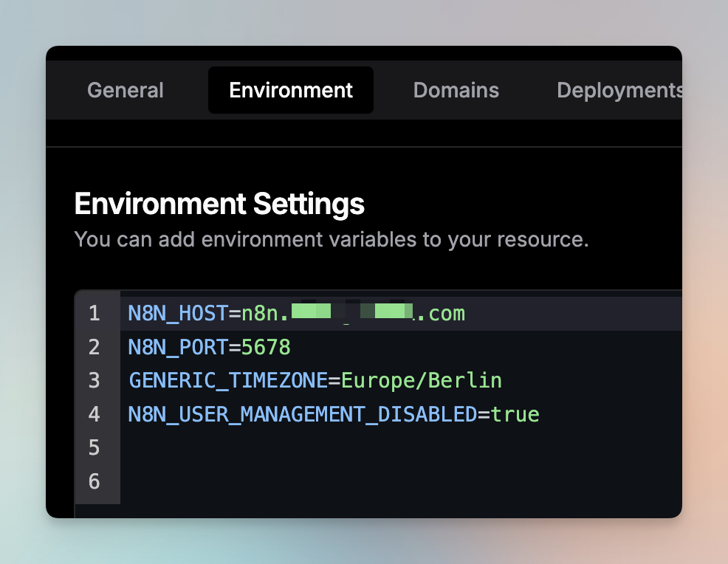Screen dimensions: 728x564
Task: Click the 'You can add environment variables' description
Action: tap(332, 239)
